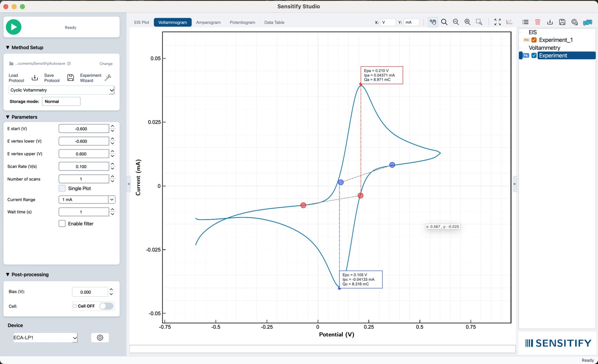Click the Save Protocol floppy icon

point(71,78)
